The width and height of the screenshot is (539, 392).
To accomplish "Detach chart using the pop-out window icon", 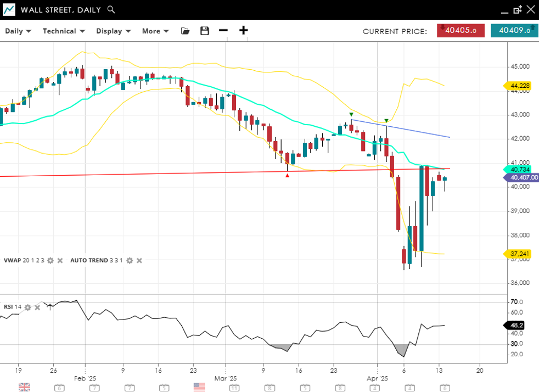I will 517,10.
